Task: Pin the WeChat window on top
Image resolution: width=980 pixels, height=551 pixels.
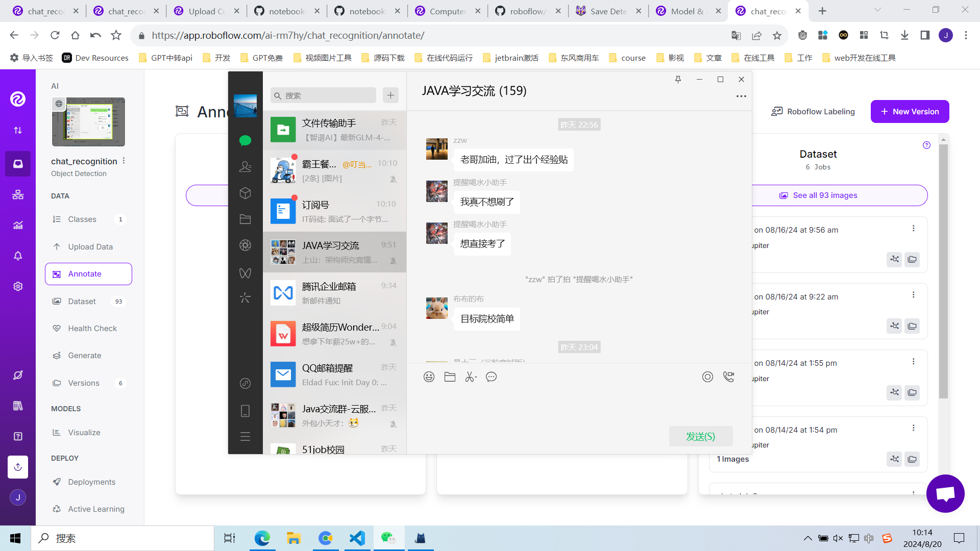Action: (678, 80)
